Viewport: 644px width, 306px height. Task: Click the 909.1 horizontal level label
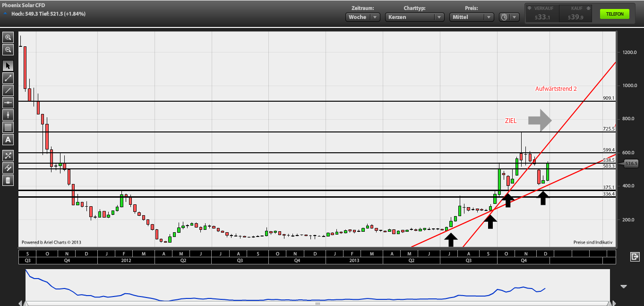point(609,98)
